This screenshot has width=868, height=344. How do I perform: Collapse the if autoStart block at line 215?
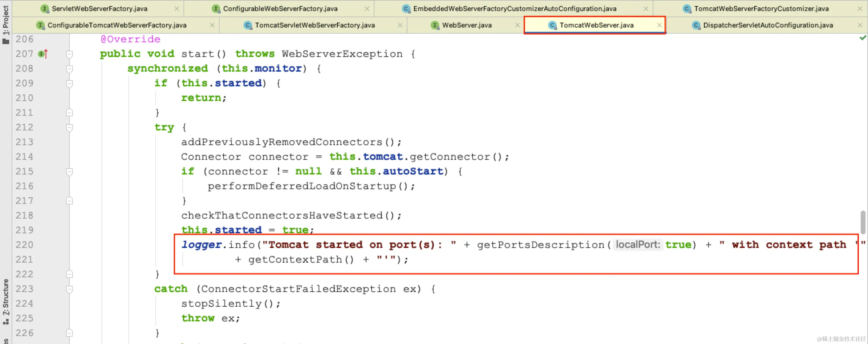pos(69,172)
